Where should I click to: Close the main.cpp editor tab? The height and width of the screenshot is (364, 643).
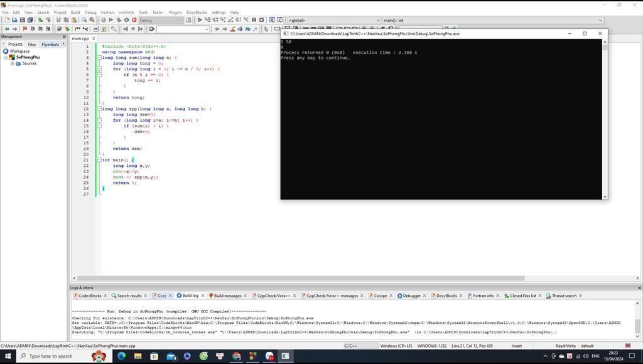pos(94,38)
